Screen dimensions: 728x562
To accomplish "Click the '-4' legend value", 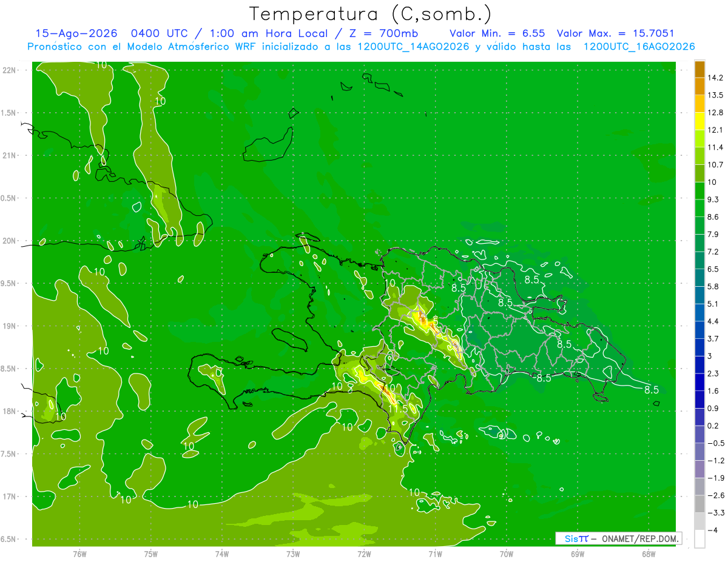I will 713,530.
